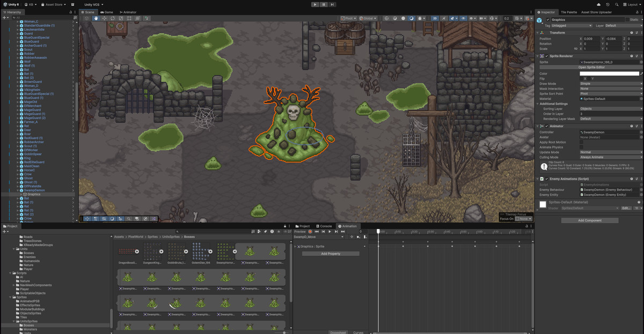The width and height of the screenshot is (644, 334).
Task: Open the undo history icon
Action: pyautogui.click(x=608, y=4)
